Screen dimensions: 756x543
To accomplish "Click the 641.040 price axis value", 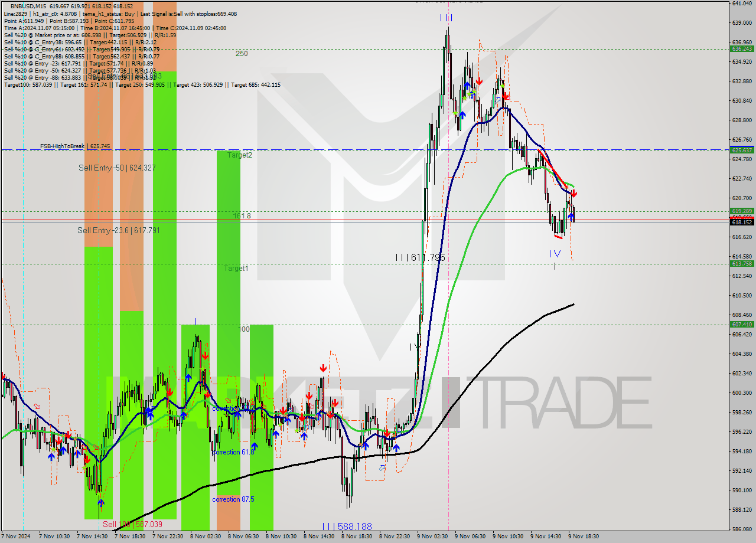I will click(741, 3).
